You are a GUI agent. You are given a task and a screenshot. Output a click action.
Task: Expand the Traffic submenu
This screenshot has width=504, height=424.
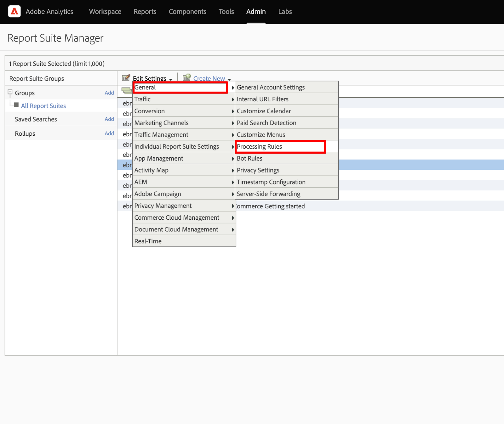[184, 99]
